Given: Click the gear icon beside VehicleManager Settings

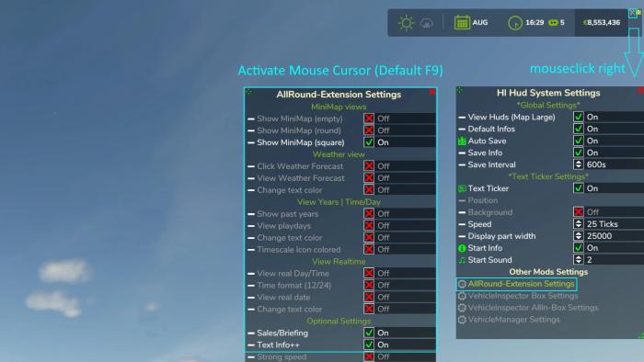Looking at the screenshot, I should point(462,320).
